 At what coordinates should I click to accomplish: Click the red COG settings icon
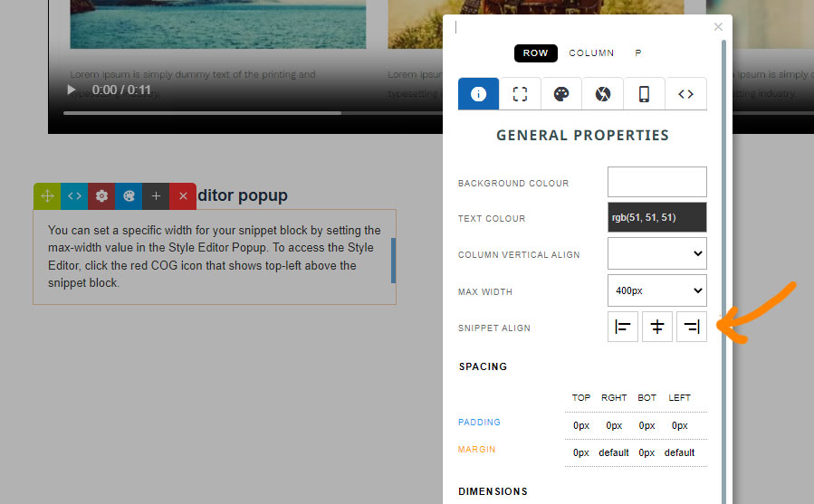[x=101, y=196]
